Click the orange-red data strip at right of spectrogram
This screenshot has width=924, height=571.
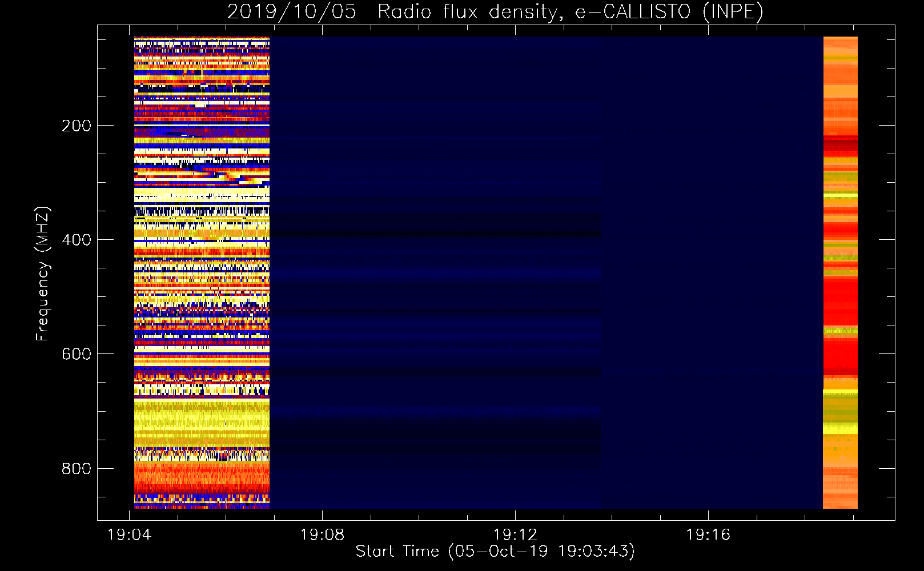[x=840, y=272]
